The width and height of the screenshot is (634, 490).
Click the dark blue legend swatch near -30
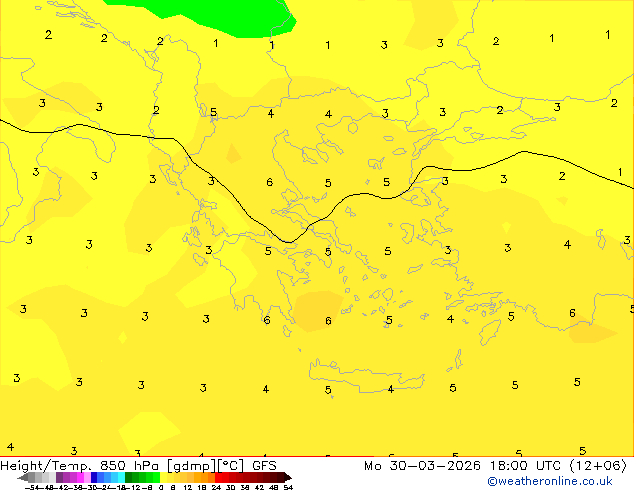[x=94, y=478]
